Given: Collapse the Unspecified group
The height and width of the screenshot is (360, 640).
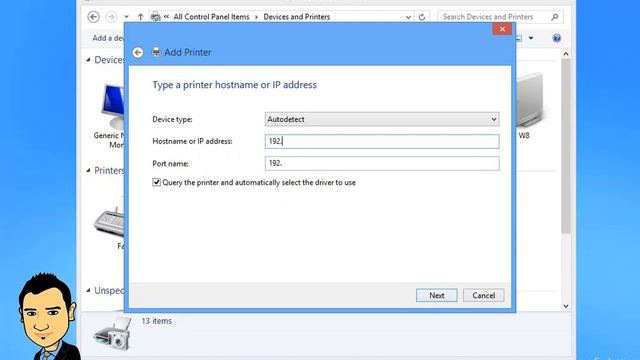Looking at the screenshot, I should pos(89,290).
